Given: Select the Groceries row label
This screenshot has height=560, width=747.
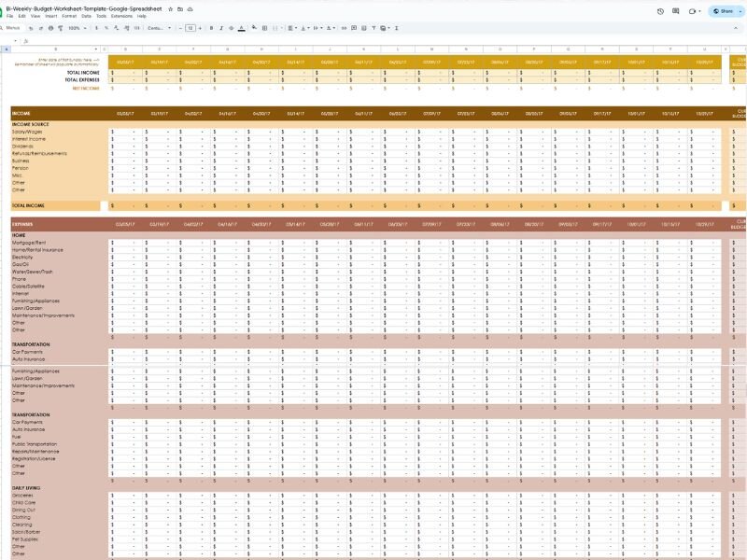Looking at the screenshot, I should click(22, 496).
